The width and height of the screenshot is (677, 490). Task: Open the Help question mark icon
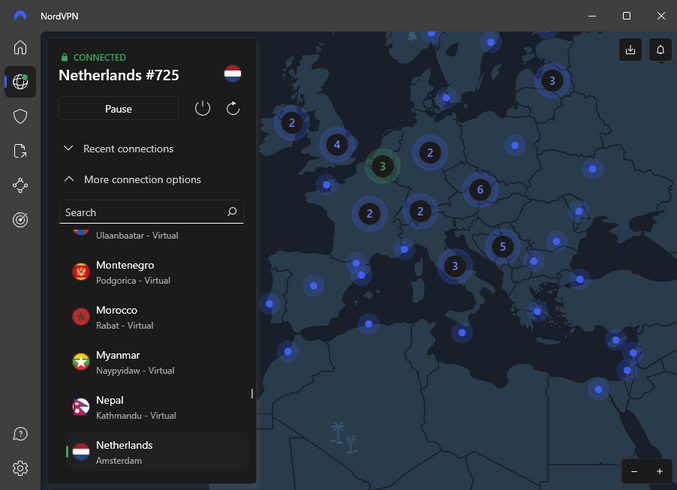[x=20, y=434]
